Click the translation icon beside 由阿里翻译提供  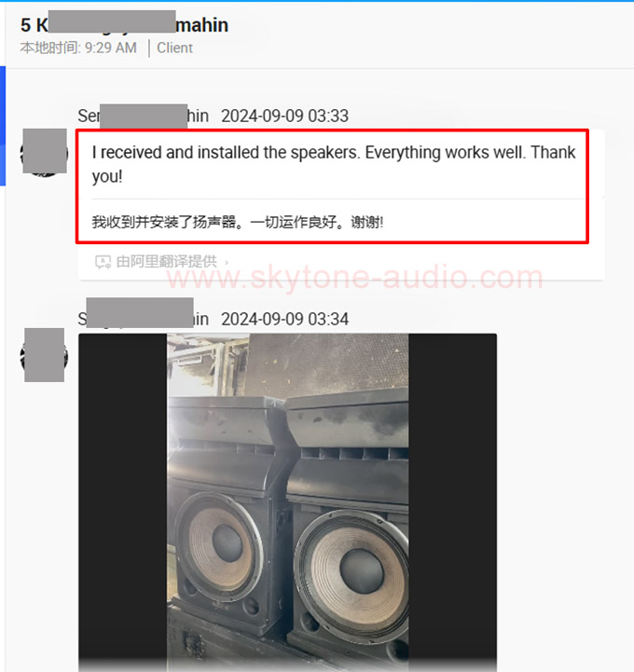point(103,262)
